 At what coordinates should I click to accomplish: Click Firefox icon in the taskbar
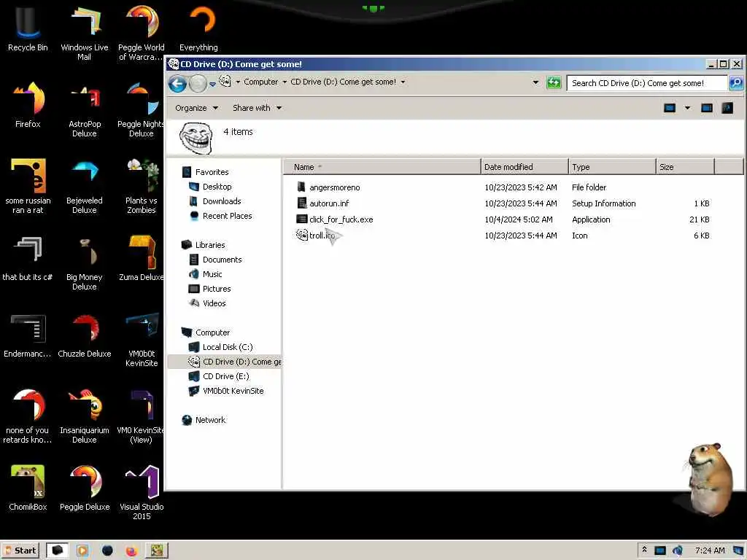point(131,551)
